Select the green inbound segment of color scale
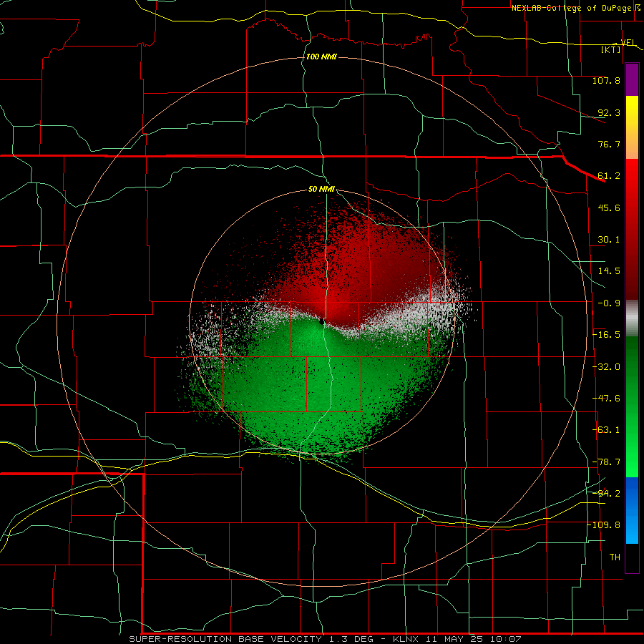 [632, 406]
